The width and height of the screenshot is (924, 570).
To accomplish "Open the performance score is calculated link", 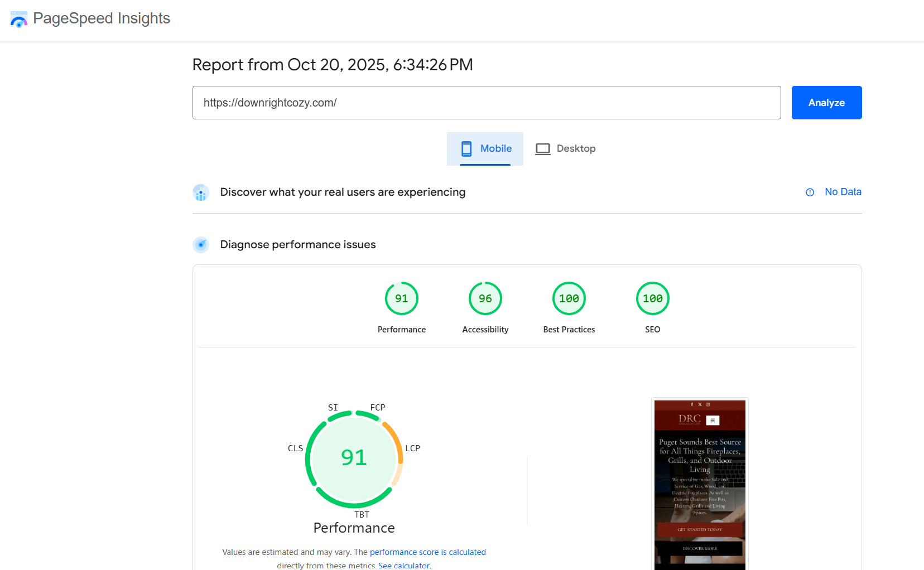I will (427, 552).
